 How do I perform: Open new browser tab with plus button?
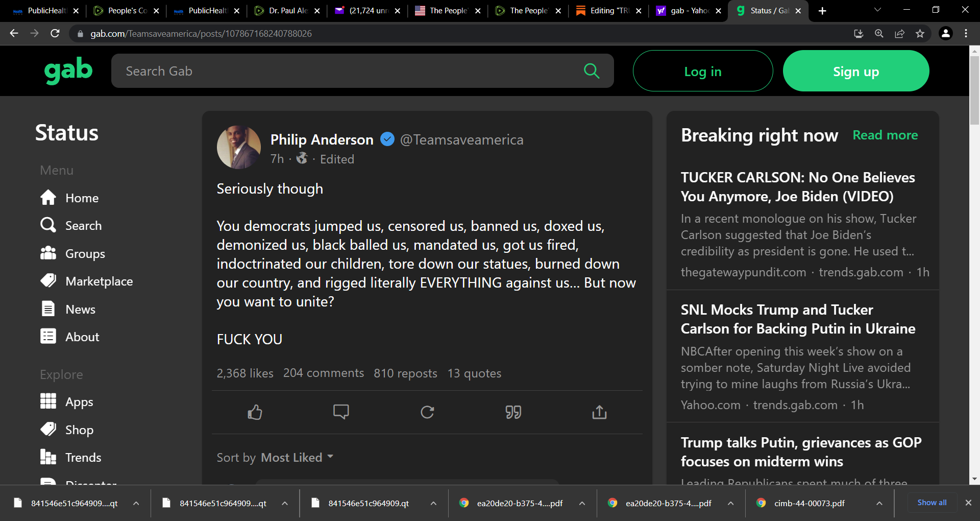tap(822, 11)
